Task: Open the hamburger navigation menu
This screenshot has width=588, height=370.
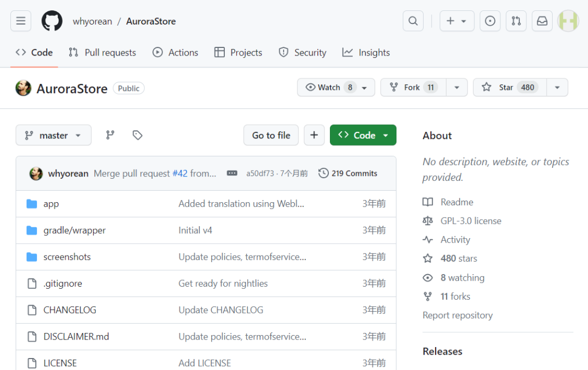Action: [x=21, y=21]
